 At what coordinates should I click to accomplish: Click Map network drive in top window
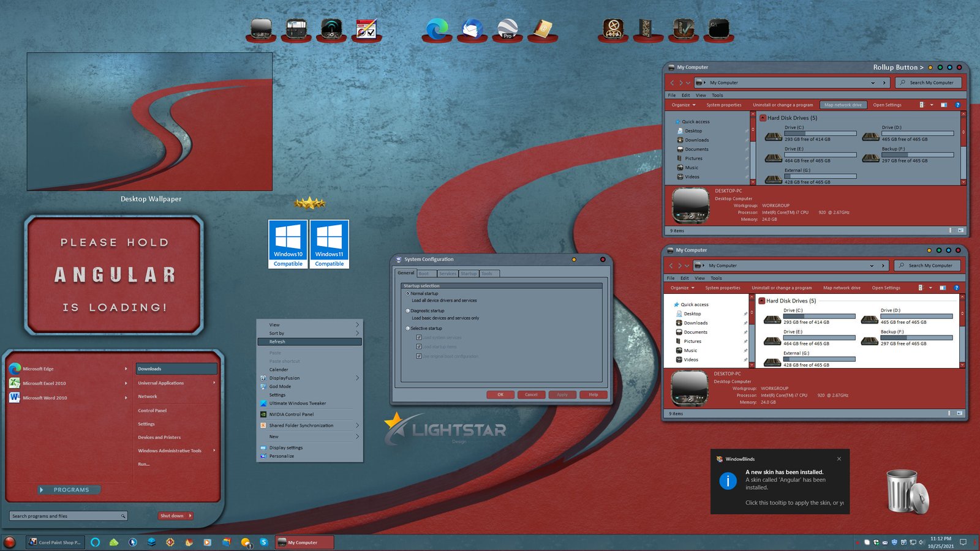(x=843, y=105)
